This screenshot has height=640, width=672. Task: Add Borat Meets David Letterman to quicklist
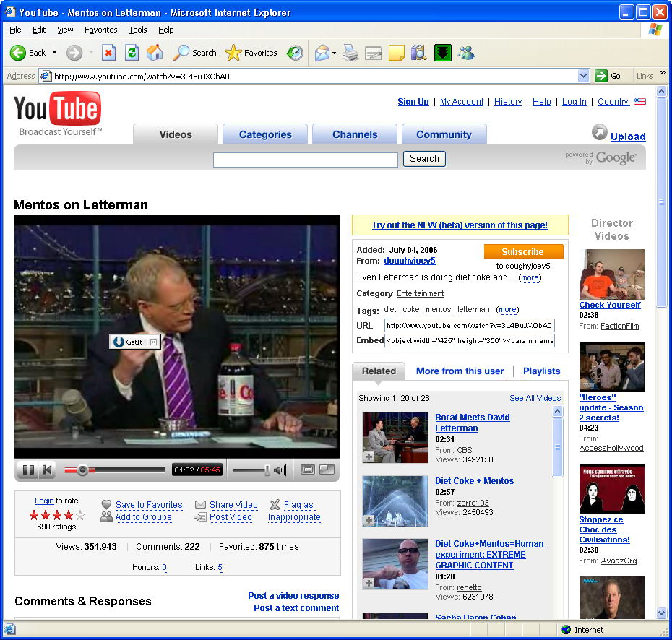369,457
